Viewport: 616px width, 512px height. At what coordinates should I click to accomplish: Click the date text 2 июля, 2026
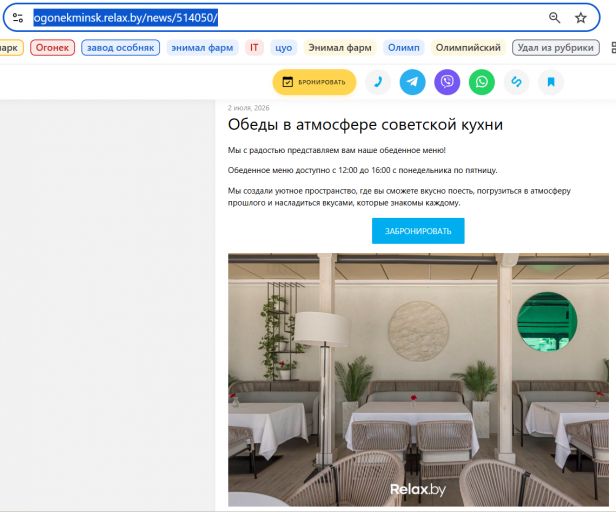tap(248, 108)
